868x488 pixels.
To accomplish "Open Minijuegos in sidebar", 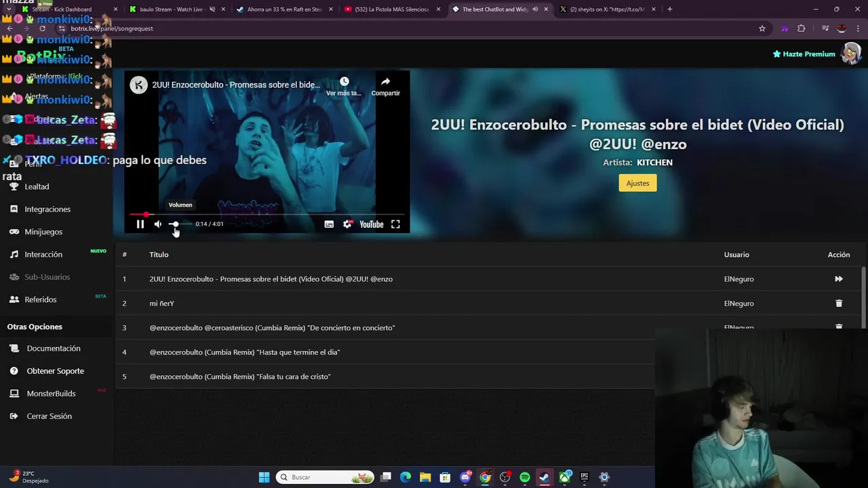I will [x=43, y=232].
